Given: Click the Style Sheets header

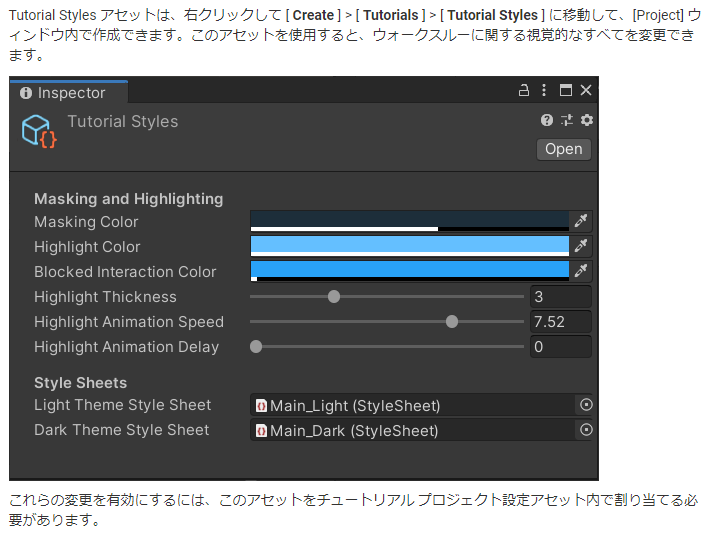Looking at the screenshot, I should [81, 383].
